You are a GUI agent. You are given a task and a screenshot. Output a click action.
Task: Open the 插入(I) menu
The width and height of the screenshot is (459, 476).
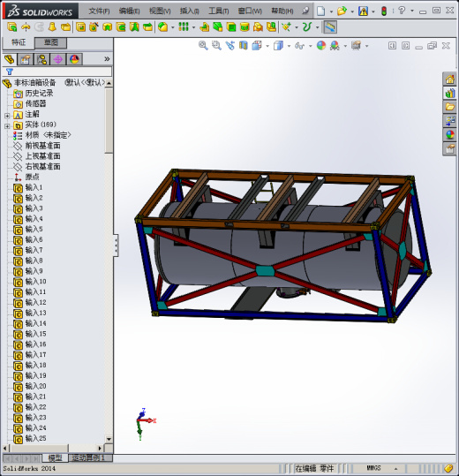[189, 11]
